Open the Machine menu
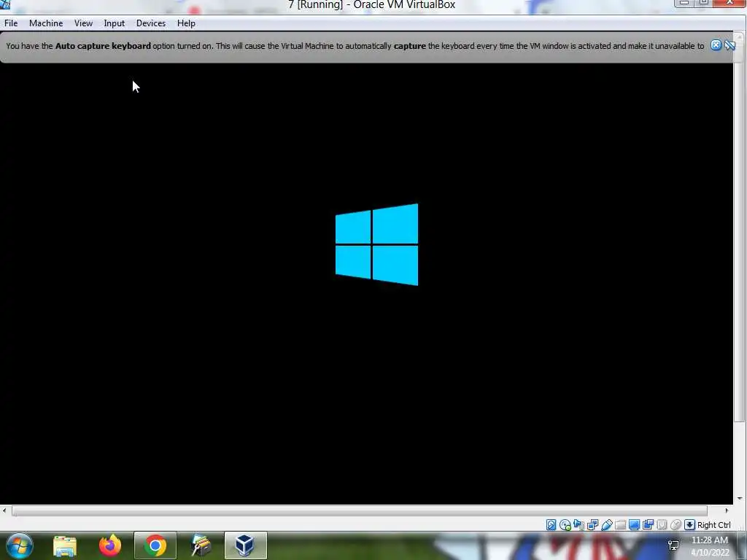The image size is (747, 560). [x=46, y=23]
